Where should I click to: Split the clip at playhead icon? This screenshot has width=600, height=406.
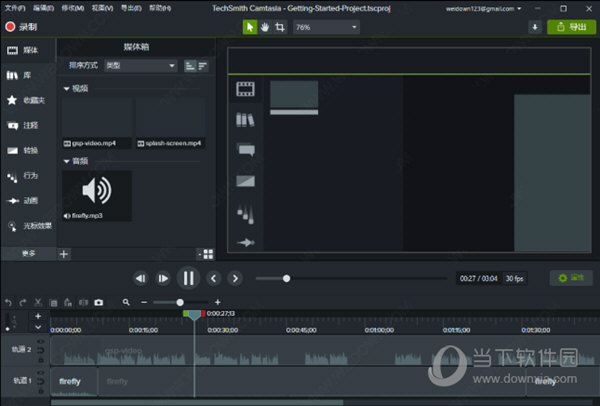tap(83, 303)
